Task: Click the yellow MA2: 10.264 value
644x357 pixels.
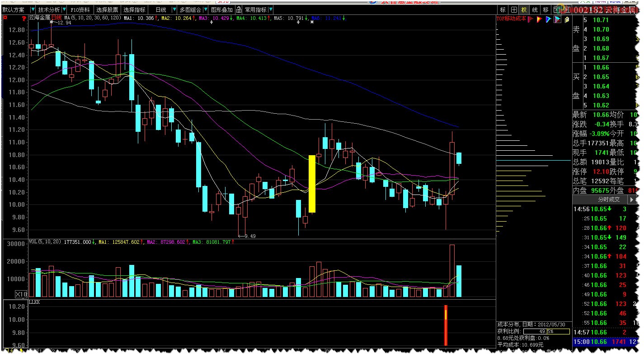Action: click(x=178, y=18)
